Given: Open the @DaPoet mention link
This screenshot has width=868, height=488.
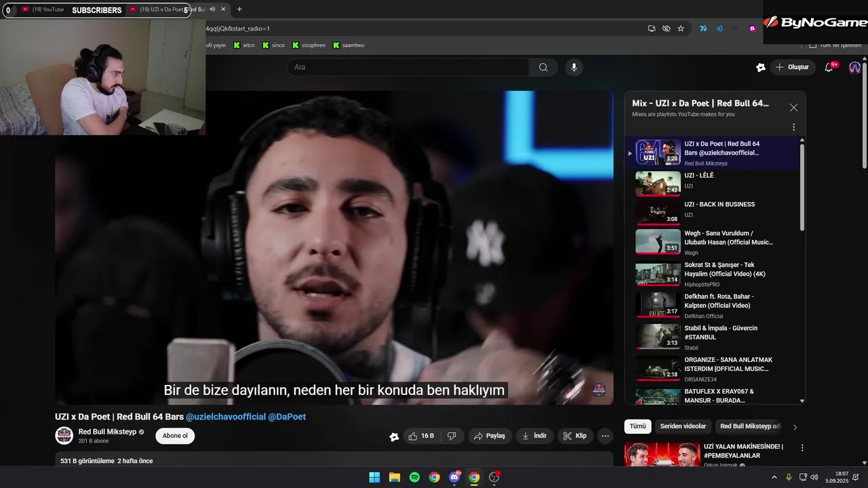Looking at the screenshot, I should click(287, 417).
